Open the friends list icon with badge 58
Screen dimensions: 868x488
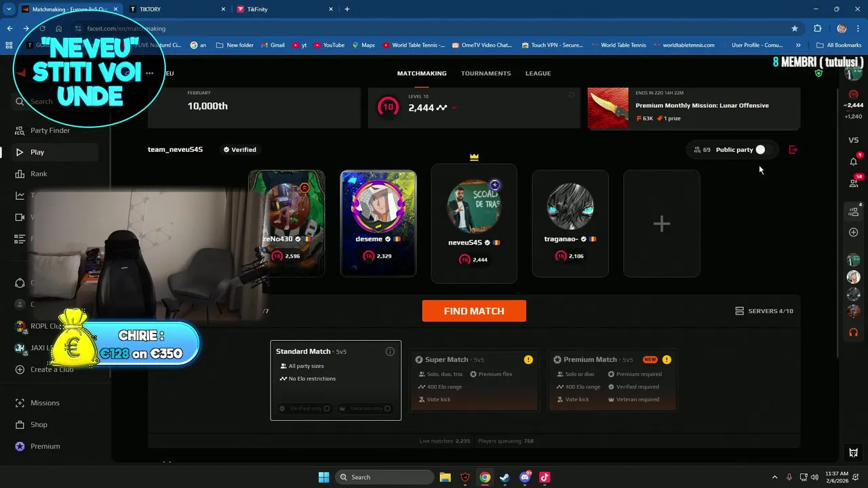tap(854, 182)
